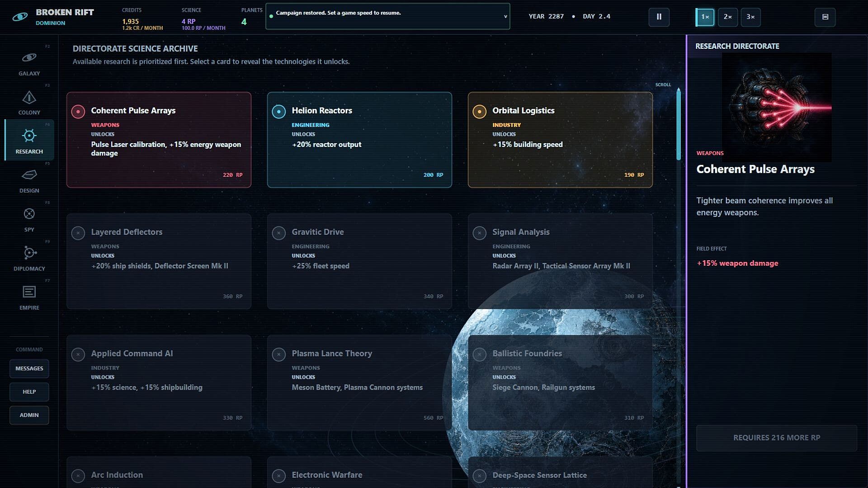Viewport: 868px width, 488px height.
Task: Click the Dominion faction label
Action: [50, 23]
